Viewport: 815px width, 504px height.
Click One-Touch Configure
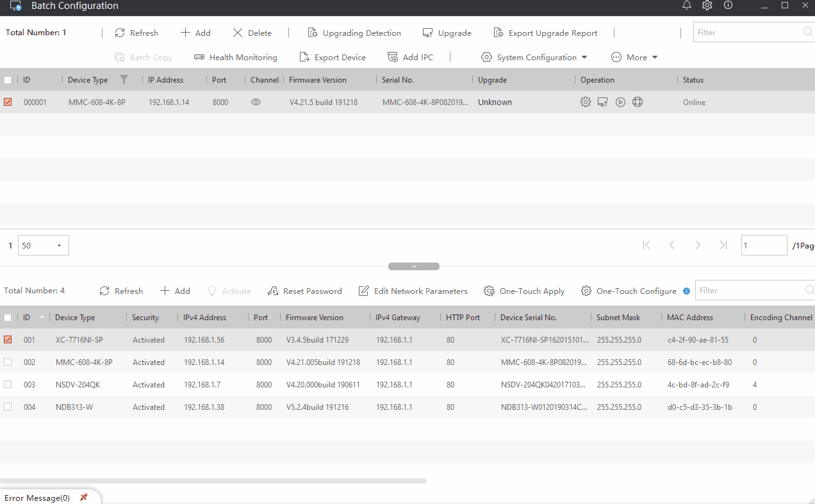coord(629,291)
